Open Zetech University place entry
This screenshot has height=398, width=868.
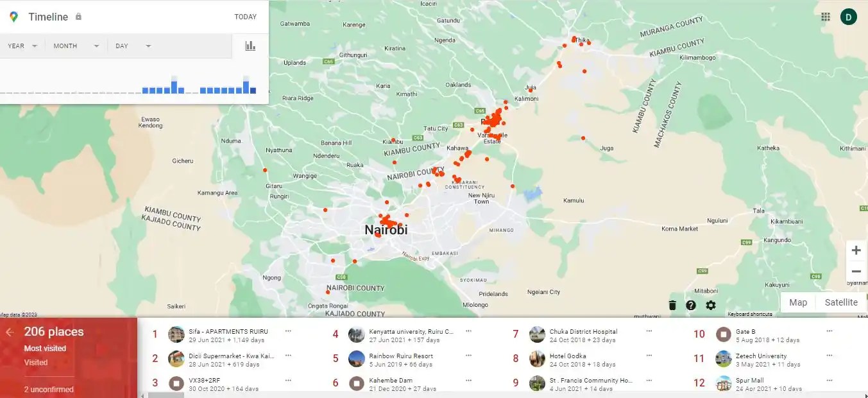coord(763,359)
